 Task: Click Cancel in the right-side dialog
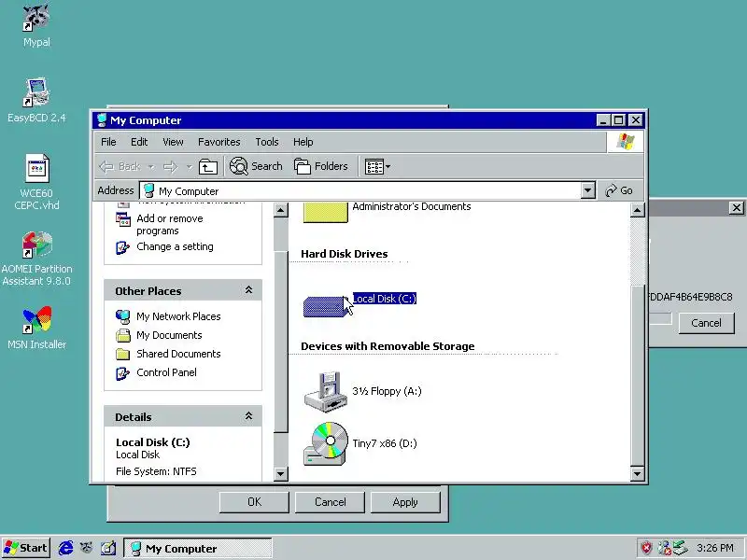click(x=706, y=323)
